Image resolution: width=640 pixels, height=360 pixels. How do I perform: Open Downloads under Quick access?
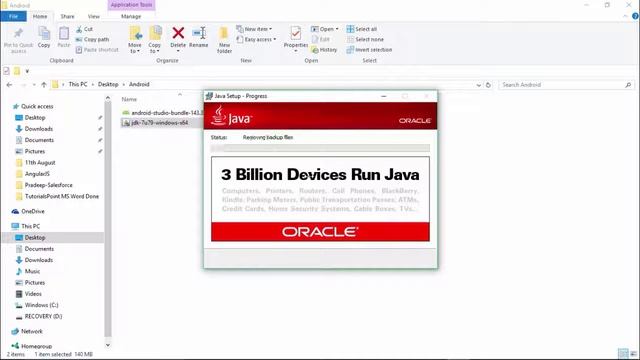(x=39, y=129)
